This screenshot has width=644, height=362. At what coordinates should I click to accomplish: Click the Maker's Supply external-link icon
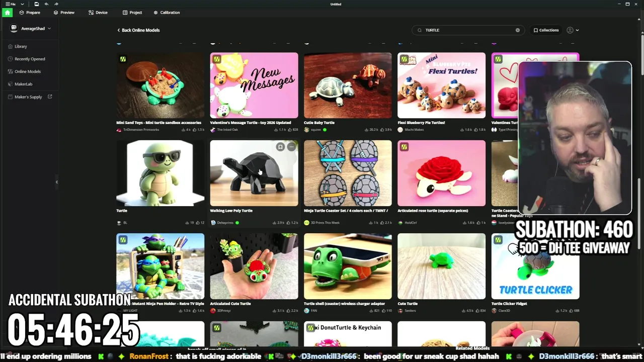click(50, 97)
